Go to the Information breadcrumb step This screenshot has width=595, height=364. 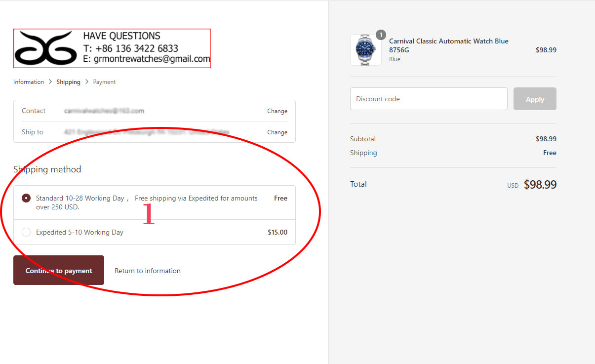(x=29, y=82)
